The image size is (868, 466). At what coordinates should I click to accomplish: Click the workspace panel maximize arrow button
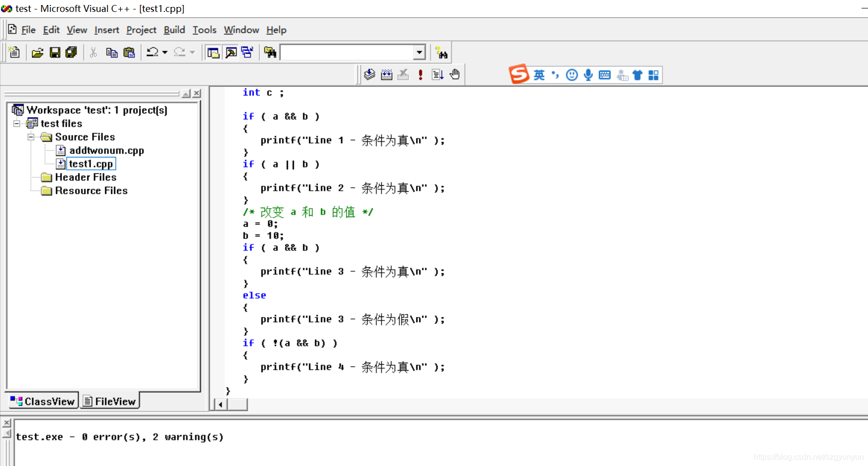click(186, 93)
